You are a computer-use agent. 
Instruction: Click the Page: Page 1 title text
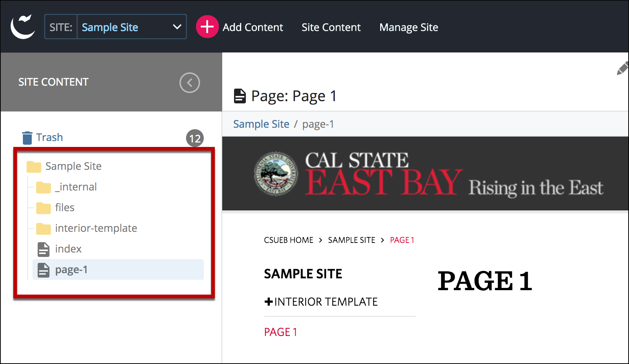(294, 96)
